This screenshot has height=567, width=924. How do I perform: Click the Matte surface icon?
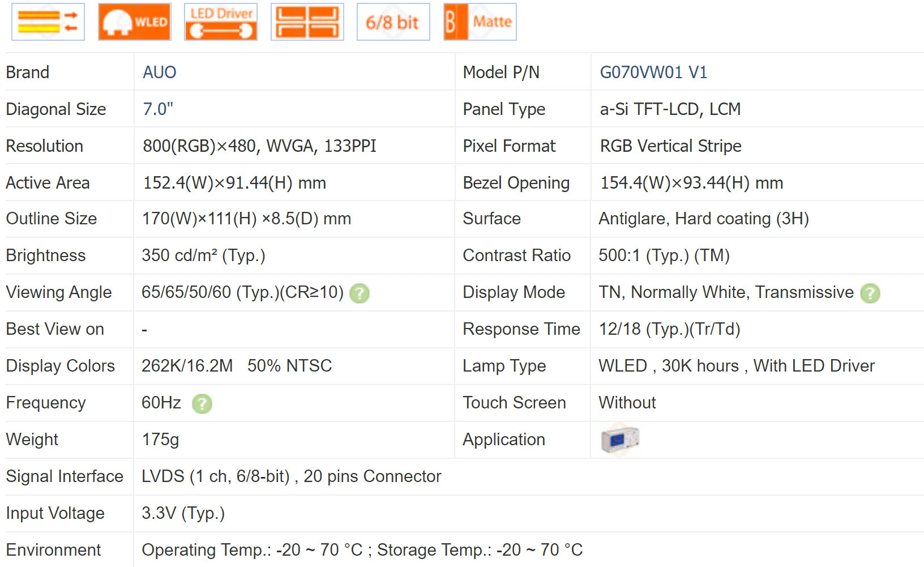coord(480,22)
